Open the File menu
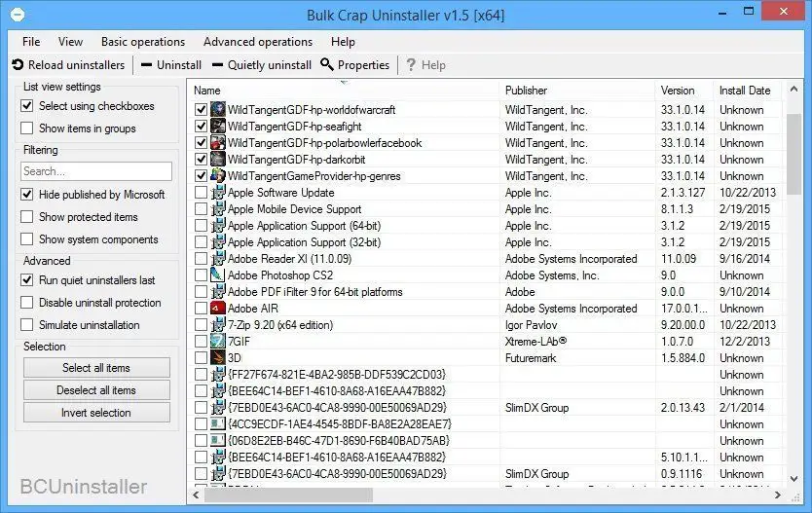The width and height of the screenshot is (812, 513). click(31, 42)
